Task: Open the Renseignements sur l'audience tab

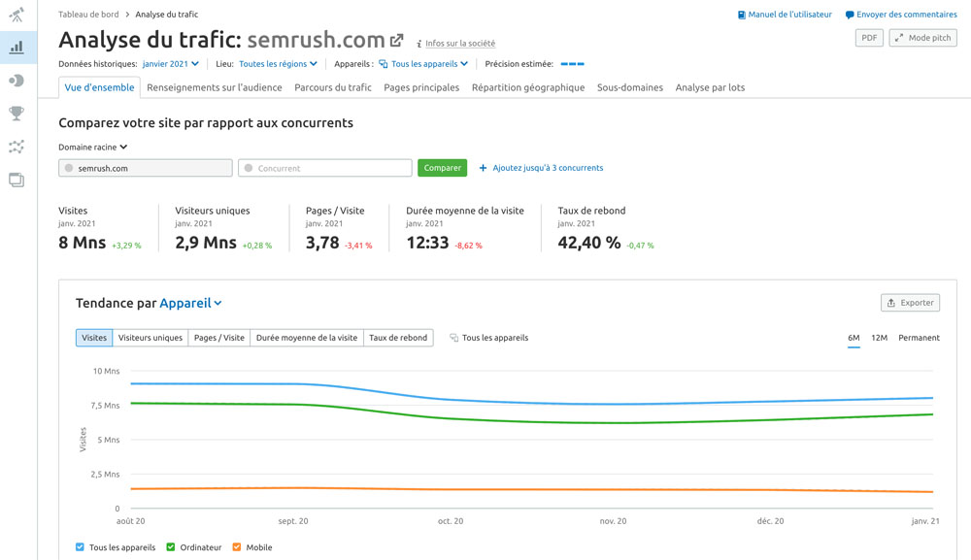Action: [x=215, y=88]
